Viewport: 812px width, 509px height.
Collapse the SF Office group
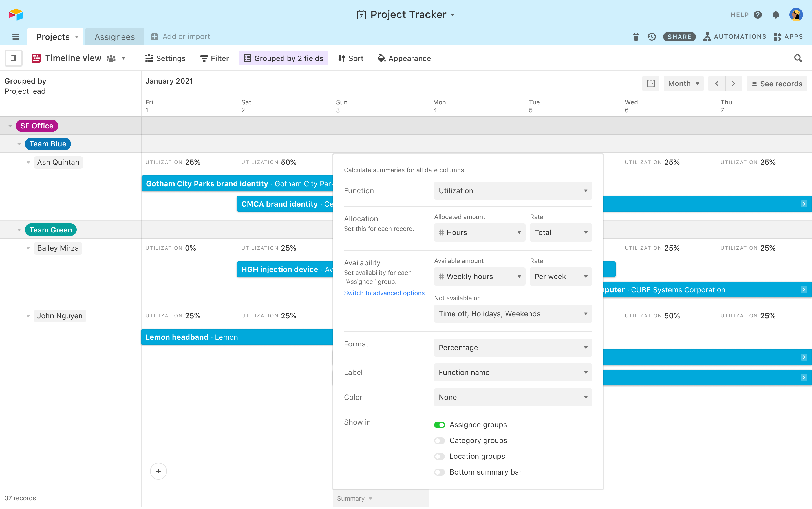click(x=10, y=126)
